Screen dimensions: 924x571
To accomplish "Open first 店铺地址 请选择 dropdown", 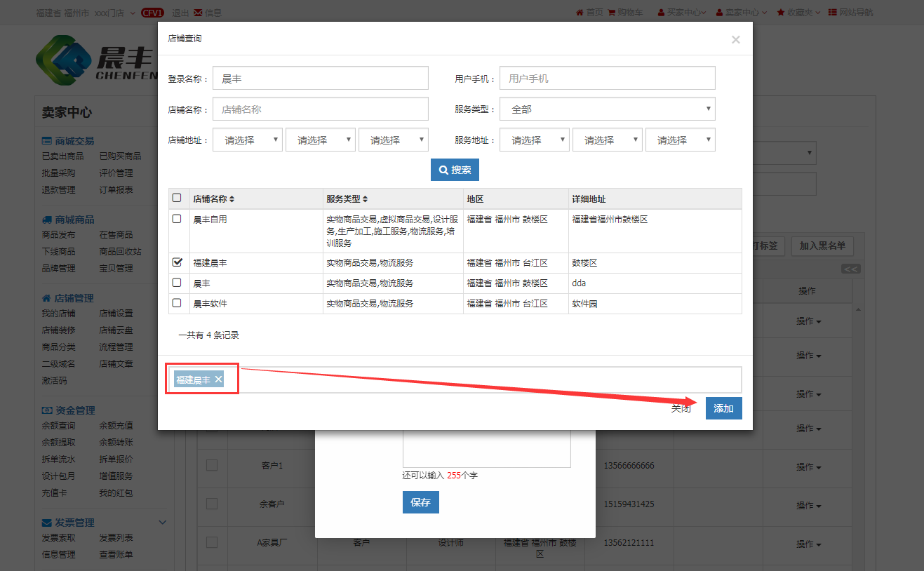I will pos(248,140).
